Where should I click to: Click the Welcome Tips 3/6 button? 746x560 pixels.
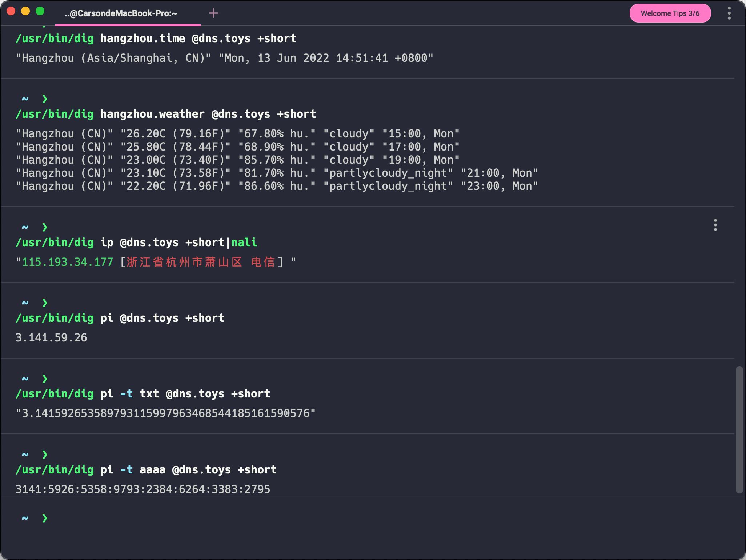(670, 13)
